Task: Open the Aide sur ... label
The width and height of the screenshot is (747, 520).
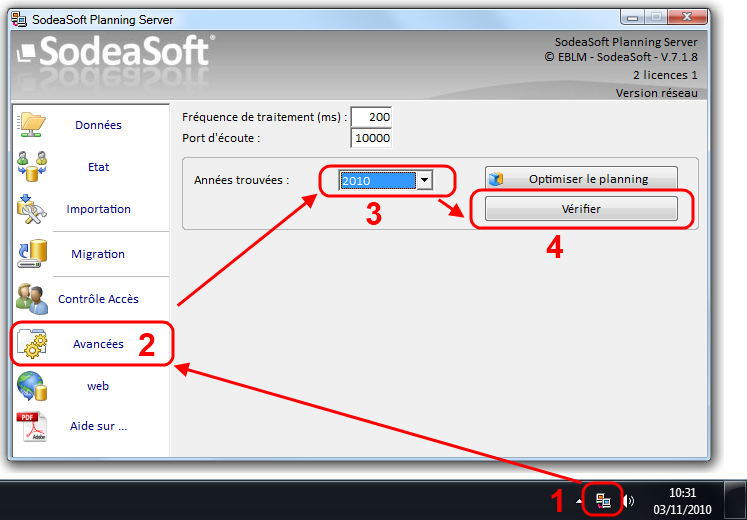Action: [99, 426]
